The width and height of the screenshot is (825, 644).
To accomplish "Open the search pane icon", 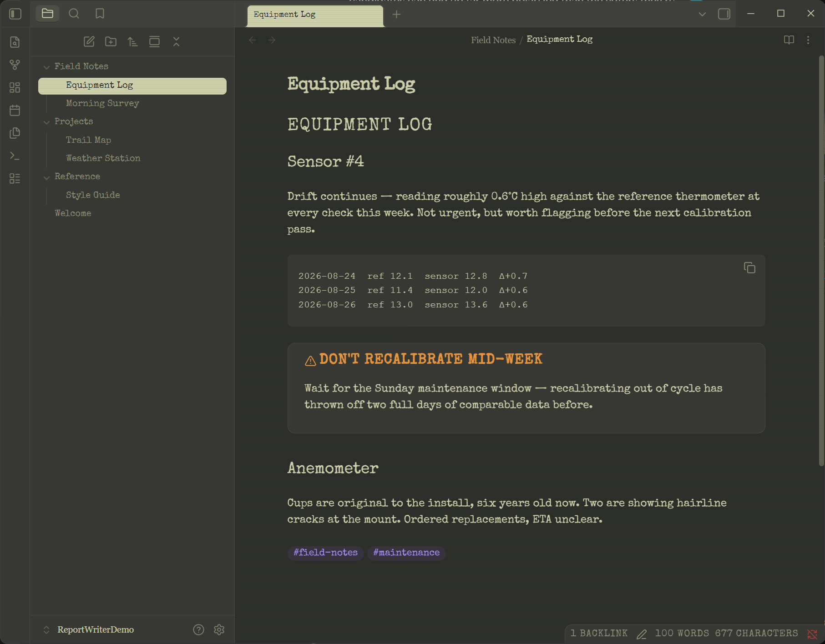I will tap(74, 14).
